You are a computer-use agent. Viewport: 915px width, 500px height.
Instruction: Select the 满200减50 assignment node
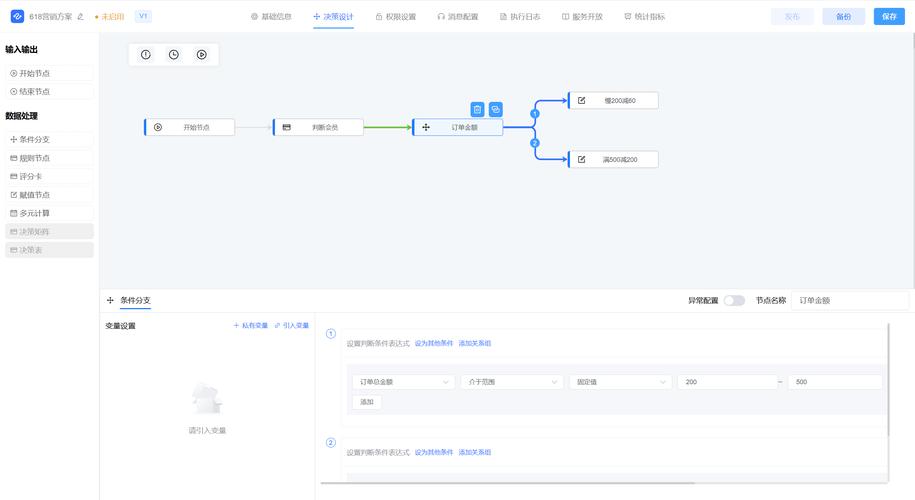[613, 100]
